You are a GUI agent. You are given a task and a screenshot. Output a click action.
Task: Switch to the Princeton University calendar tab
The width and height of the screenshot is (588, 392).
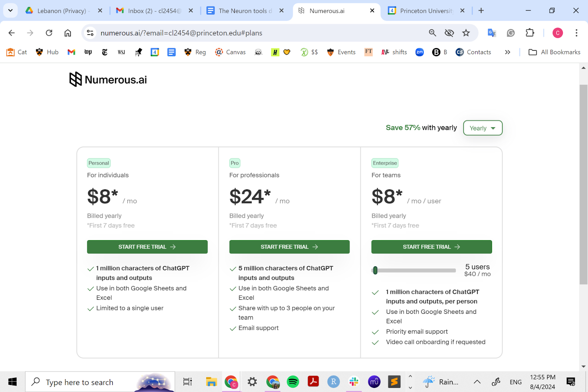pos(426,11)
